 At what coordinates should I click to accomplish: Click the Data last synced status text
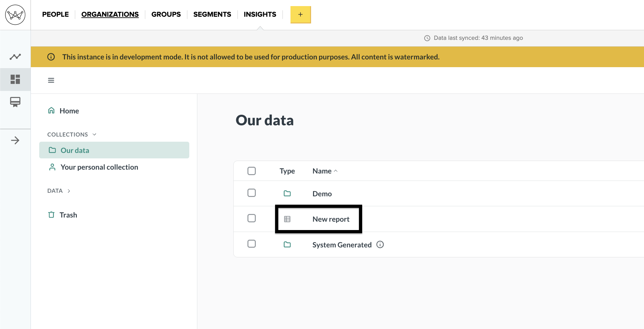pyautogui.click(x=478, y=38)
